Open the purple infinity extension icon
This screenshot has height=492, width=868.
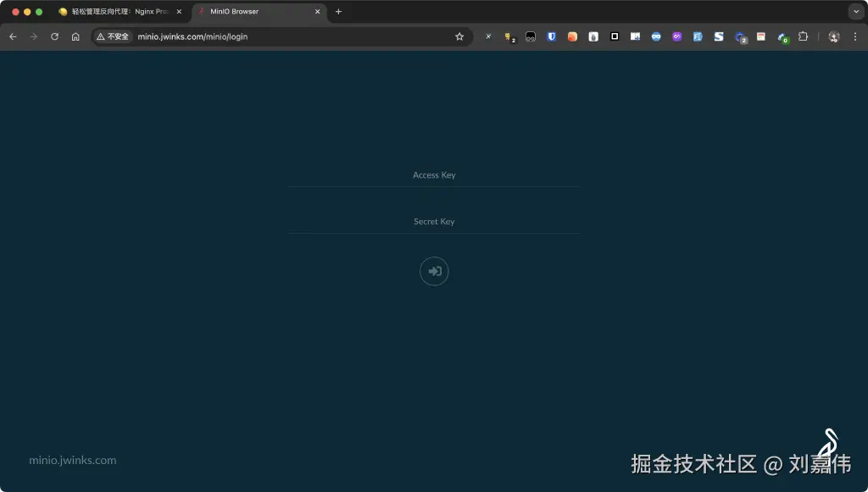point(677,36)
